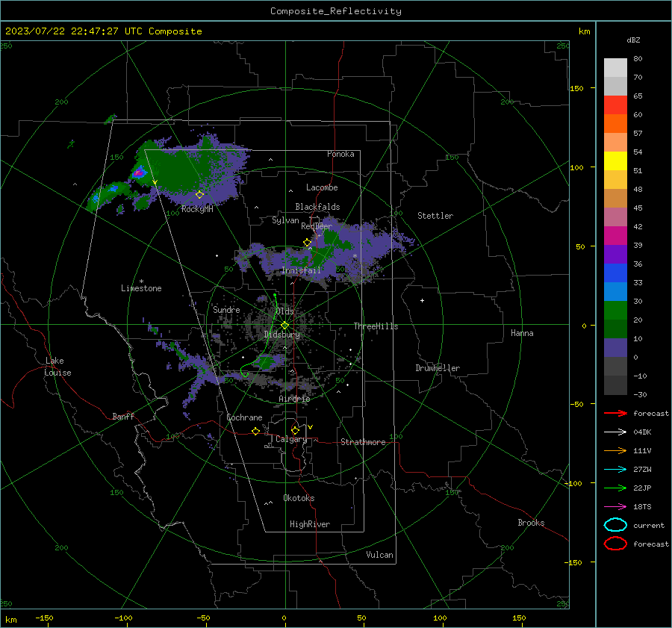This screenshot has width=672, height=628.
Task: Click the green 22JP arrow legend icon
Action: pos(615,488)
